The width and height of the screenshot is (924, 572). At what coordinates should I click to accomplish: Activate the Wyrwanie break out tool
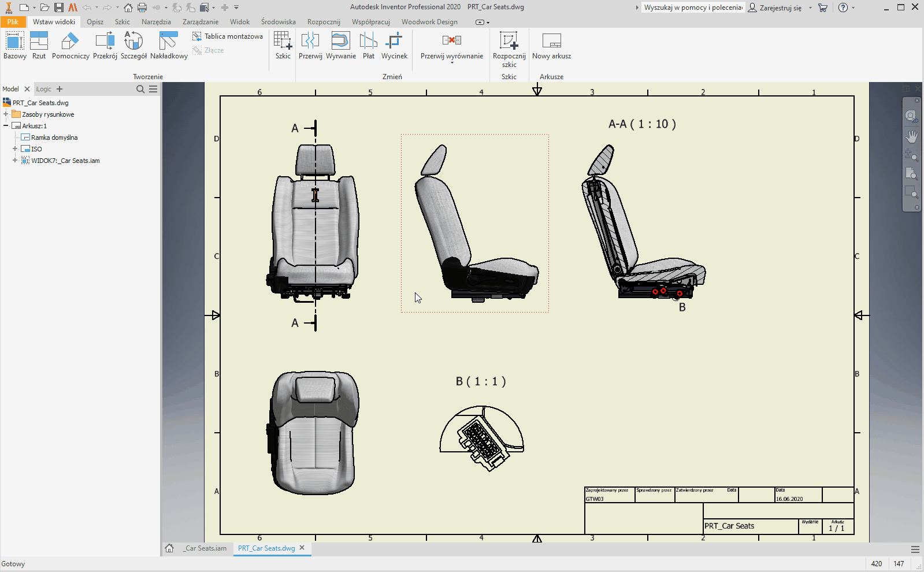pos(340,45)
